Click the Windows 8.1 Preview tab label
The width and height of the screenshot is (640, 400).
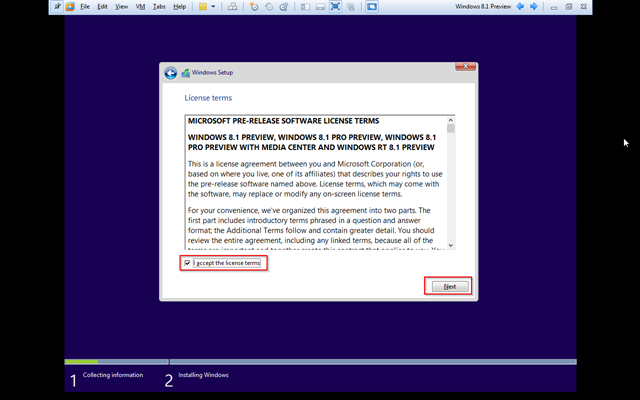(x=483, y=7)
